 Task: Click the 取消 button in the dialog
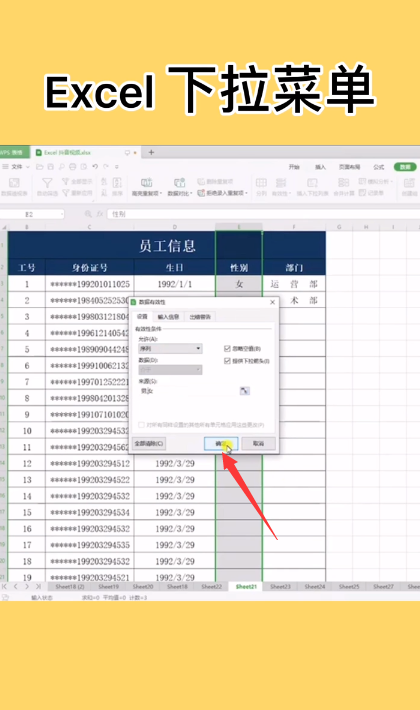pyautogui.click(x=258, y=444)
